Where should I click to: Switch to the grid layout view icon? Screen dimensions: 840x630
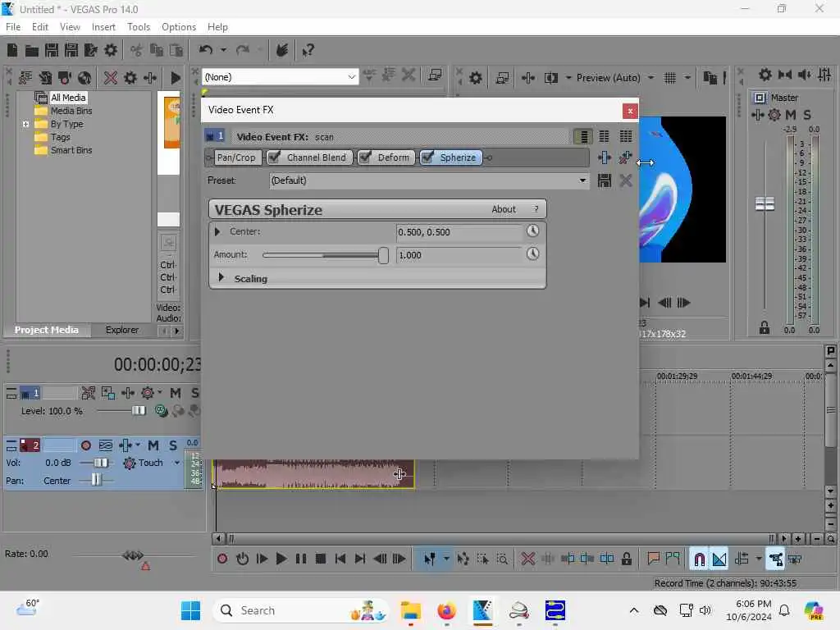pyautogui.click(x=626, y=137)
